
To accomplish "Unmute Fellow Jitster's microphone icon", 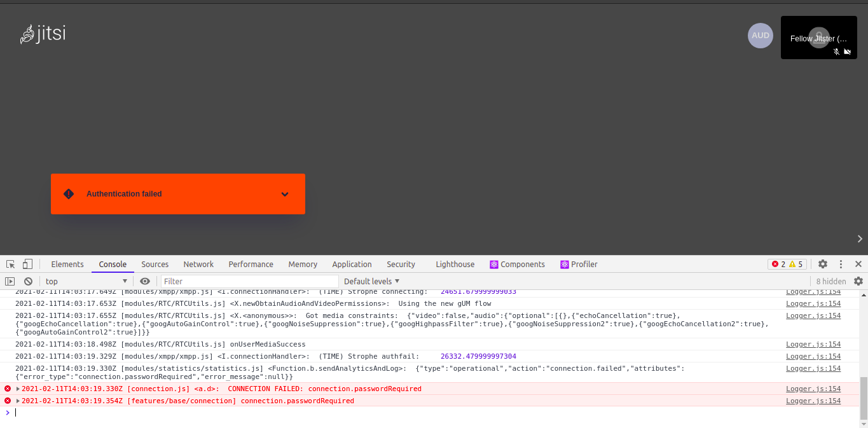I will pos(836,52).
